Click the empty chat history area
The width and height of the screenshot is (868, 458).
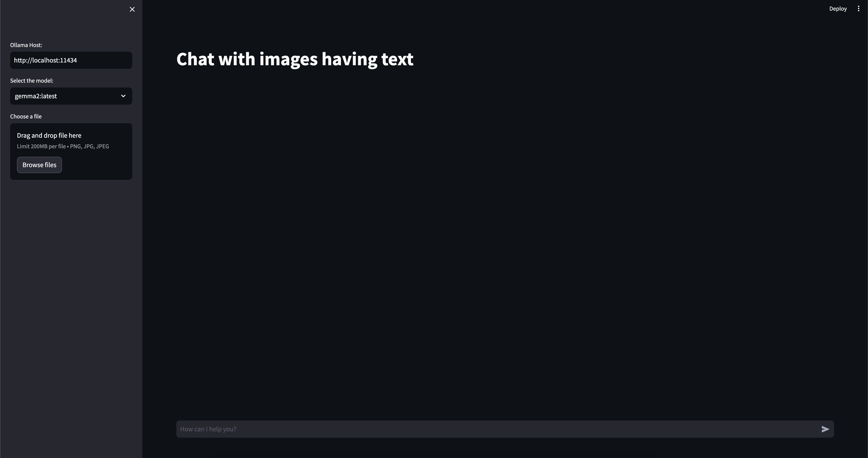[x=505, y=243]
